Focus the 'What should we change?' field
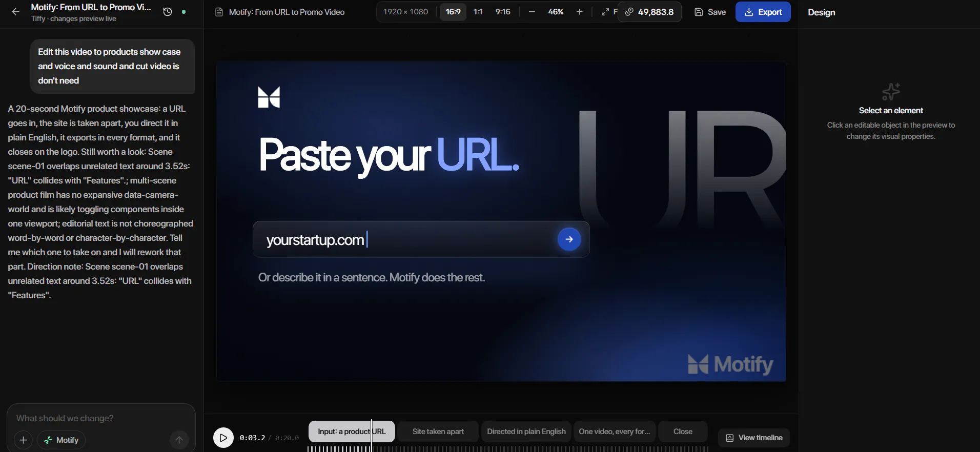This screenshot has height=452, width=980. [x=101, y=418]
